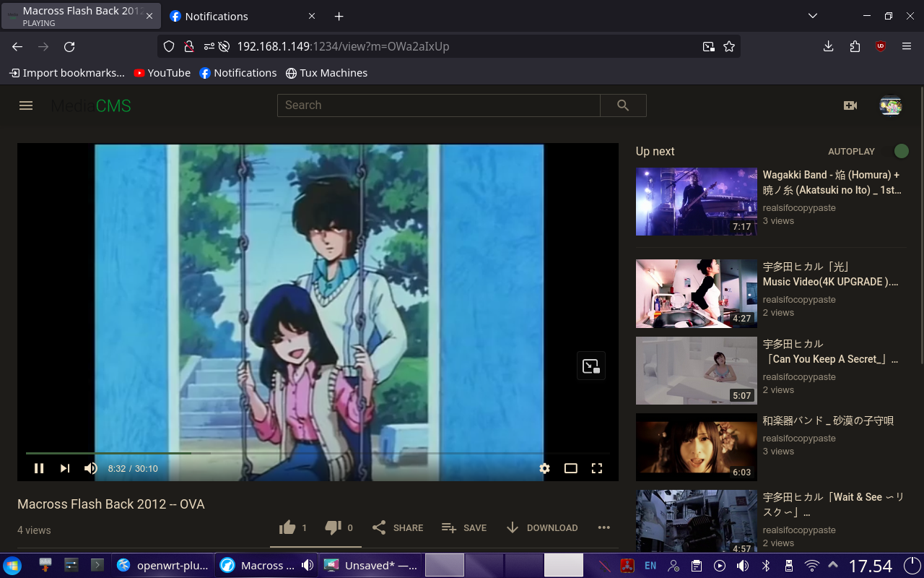This screenshot has height=578, width=924.
Task: Open the extensions puzzle icon
Action: [855, 46]
